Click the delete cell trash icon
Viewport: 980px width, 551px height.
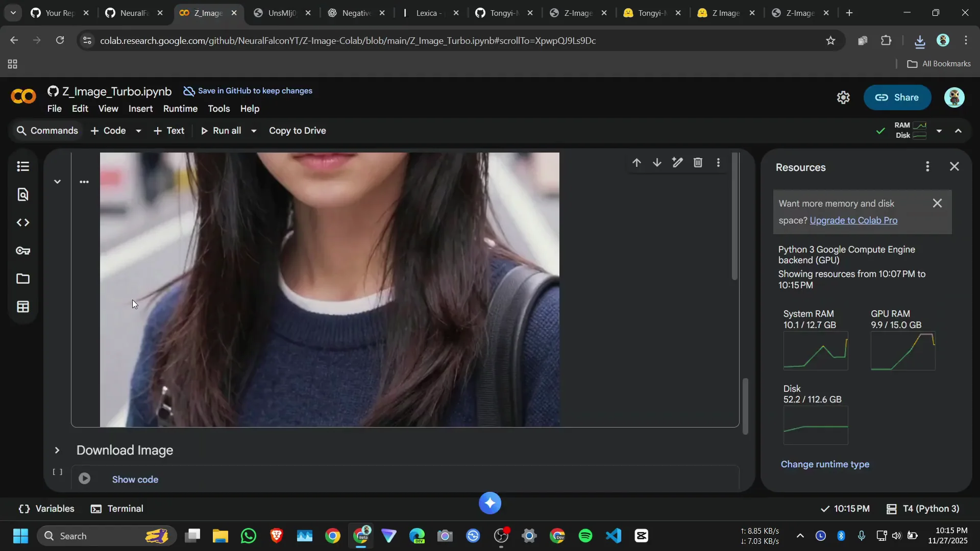tap(698, 163)
